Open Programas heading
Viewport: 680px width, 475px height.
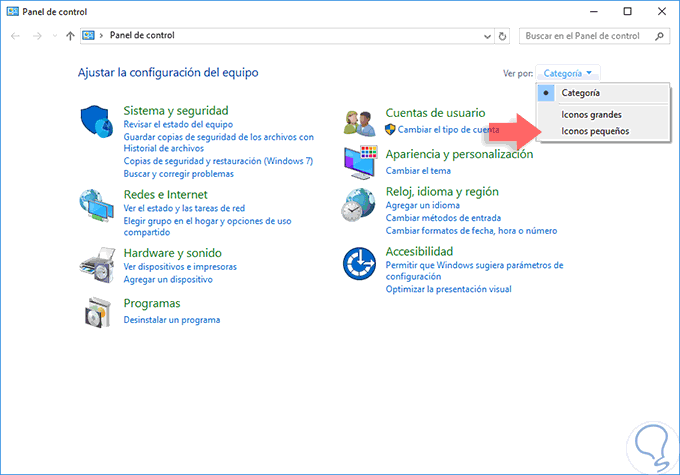[152, 303]
